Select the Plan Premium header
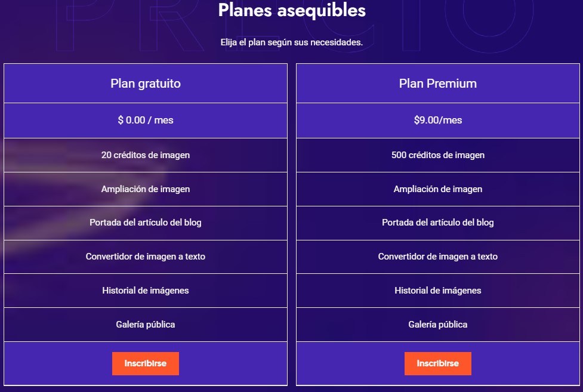 point(438,84)
